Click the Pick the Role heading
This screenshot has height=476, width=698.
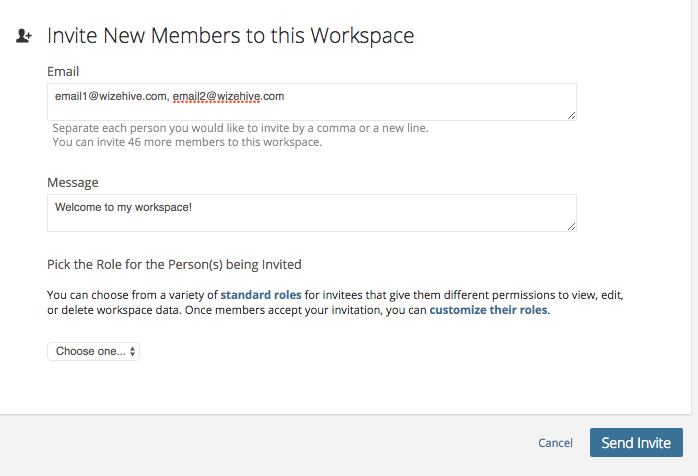click(174, 264)
